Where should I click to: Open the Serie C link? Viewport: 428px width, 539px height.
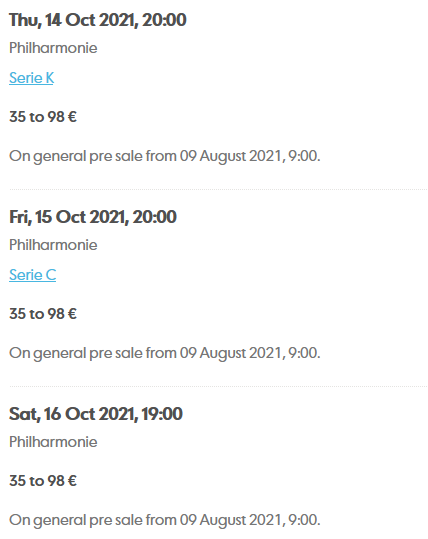[x=33, y=275]
